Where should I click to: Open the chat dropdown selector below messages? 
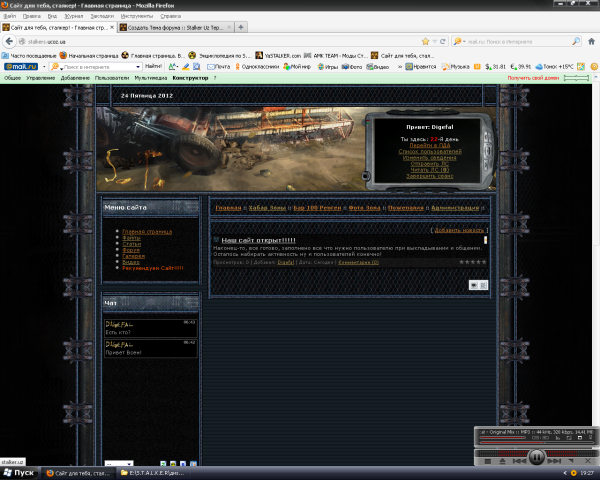coord(118,464)
